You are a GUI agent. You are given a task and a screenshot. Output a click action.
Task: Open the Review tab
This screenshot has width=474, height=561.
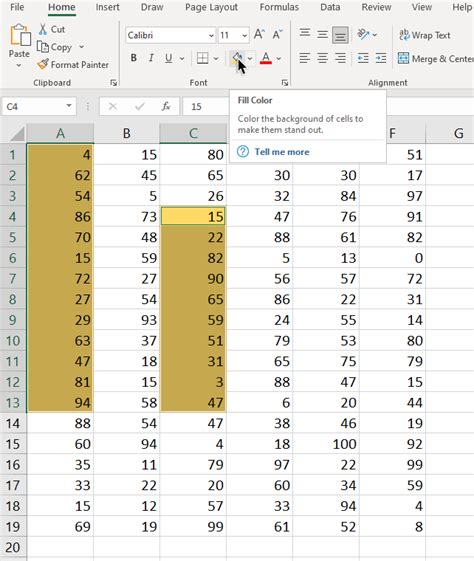coord(376,7)
